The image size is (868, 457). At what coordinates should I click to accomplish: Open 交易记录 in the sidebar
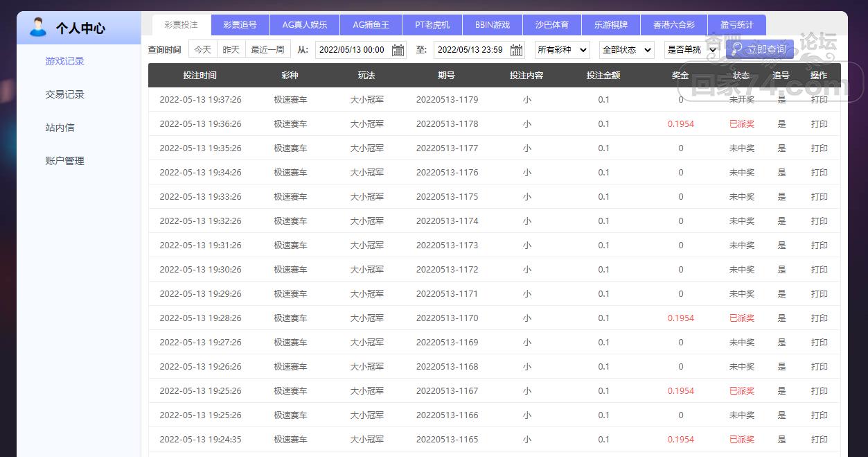click(64, 94)
